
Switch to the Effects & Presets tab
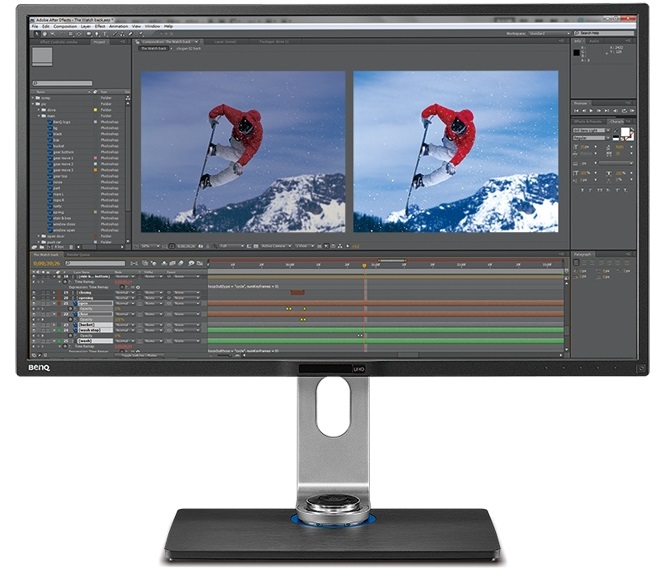point(588,121)
